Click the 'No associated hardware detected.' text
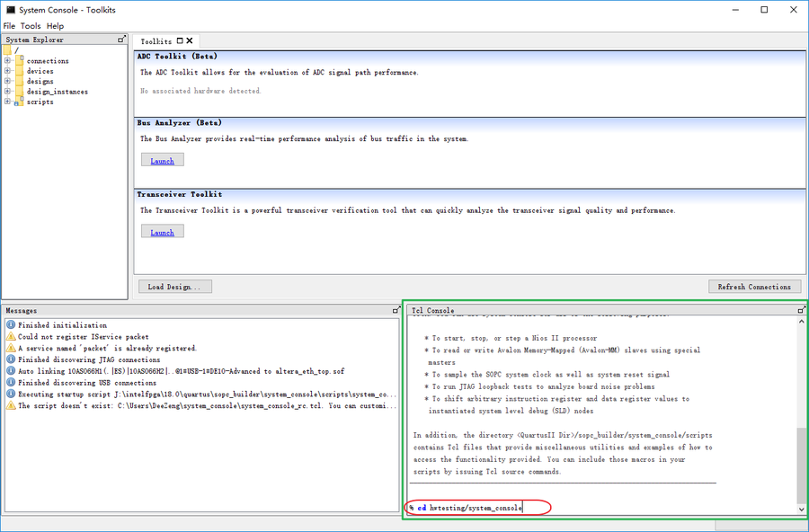 (x=200, y=91)
